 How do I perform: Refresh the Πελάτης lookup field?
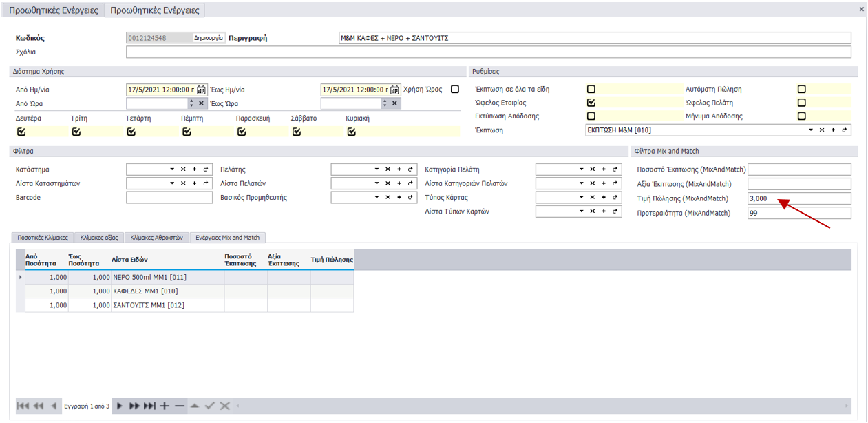click(410, 169)
